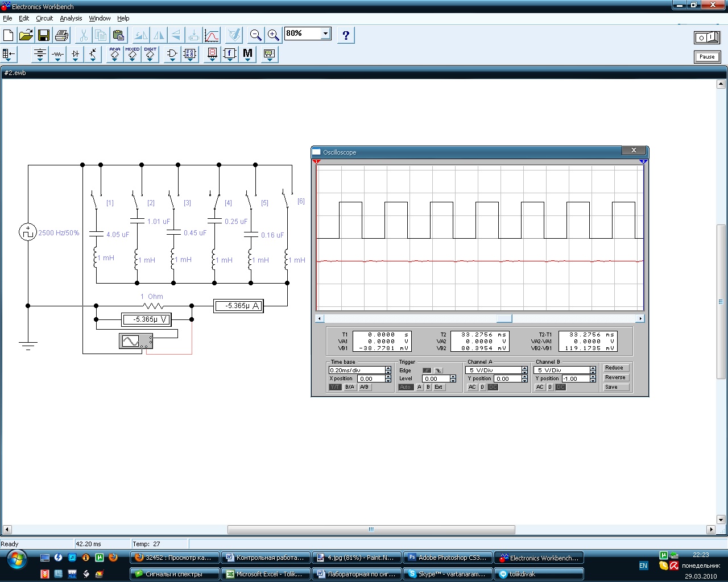Open the Digital ICs parts bin
This screenshot has height=582, width=728.
(x=150, y=55)
